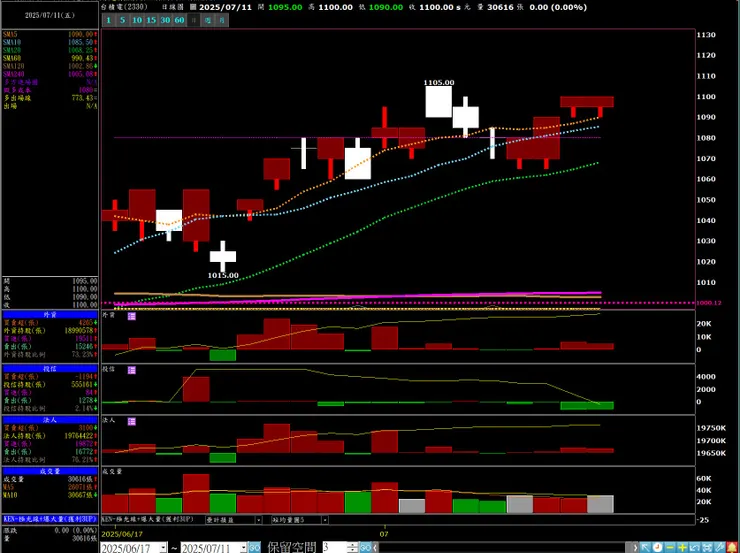740x553 pixels.
Task: Click the GO button beside the date range
Action: 254,548
